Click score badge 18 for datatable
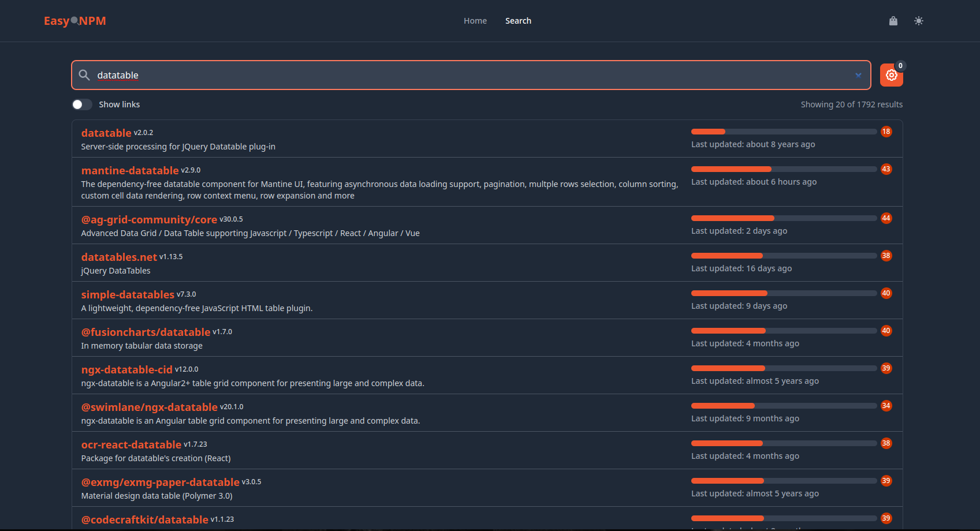Image resolution: width=980 pixels, height=531 pixels. point(886,132)
